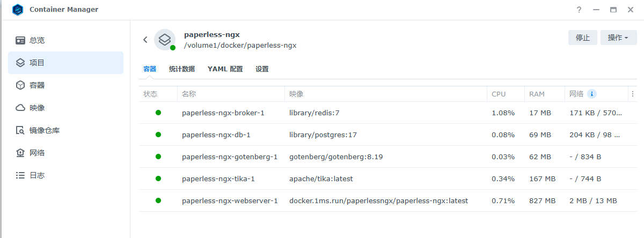This screenshot has height=238, width=644.
Task: Open 镜像仓库 in the sidebar
Action: pos(65,130)
